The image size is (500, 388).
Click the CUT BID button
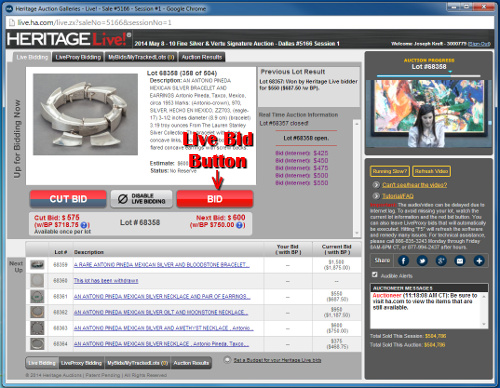pos(68,199)
